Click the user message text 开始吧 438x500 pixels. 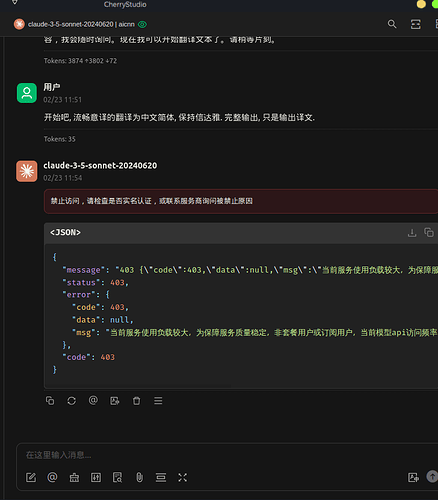pos(179,117)
